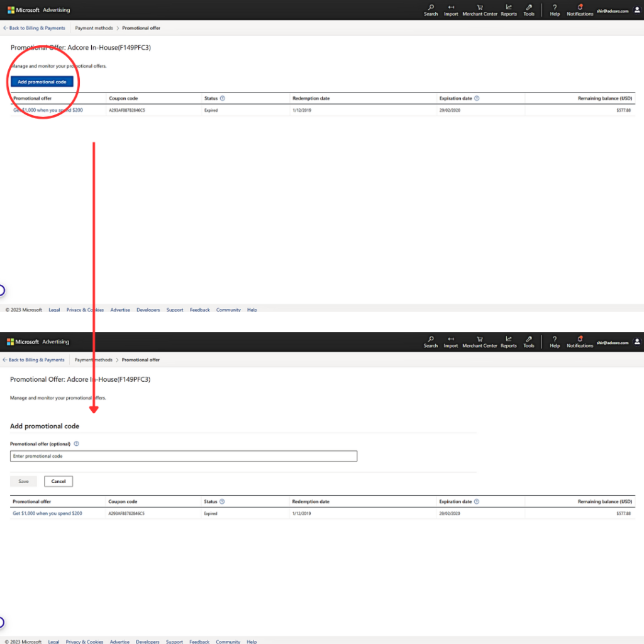Screen dimensions: 644x644
Task: Open Reports chart icon in the lower header
Action: 509,340
